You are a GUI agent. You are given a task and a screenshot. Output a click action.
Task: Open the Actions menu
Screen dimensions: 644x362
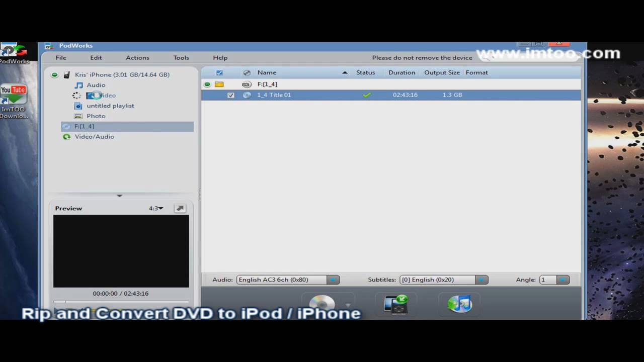tap(137, 58)
